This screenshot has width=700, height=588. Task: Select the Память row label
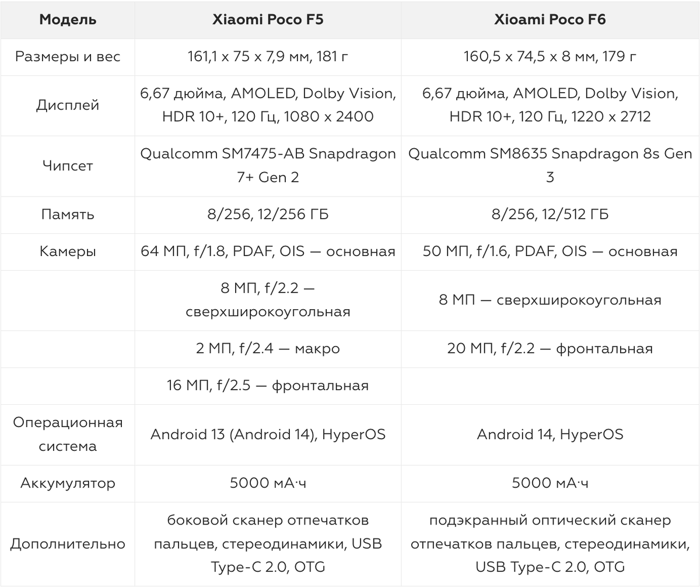click(x=68, y=214)
